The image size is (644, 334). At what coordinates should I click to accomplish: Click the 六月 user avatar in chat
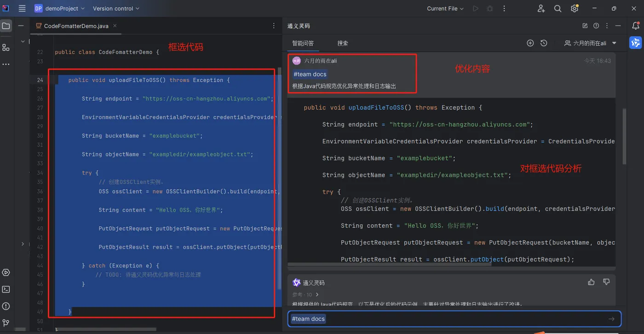(x=297, y=61)
